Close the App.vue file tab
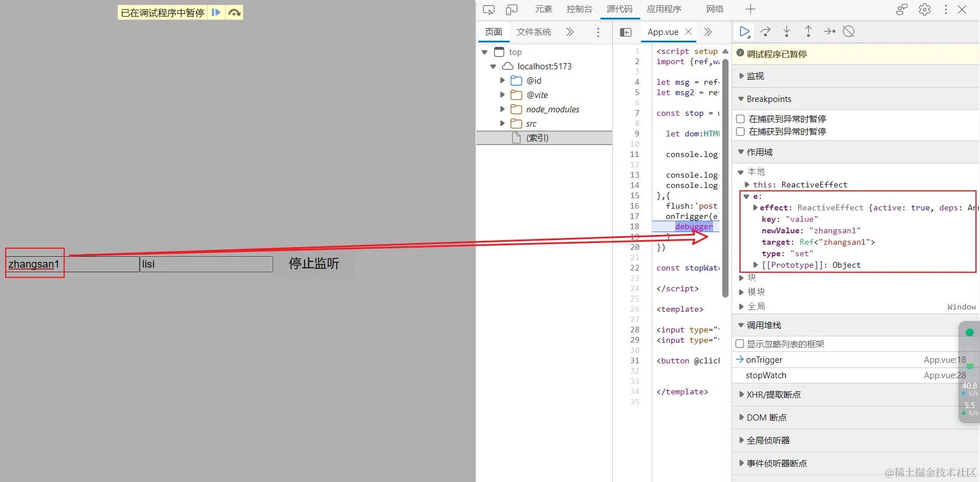The width and height of the screenshot is (980, 482). (x=688, y=32)
